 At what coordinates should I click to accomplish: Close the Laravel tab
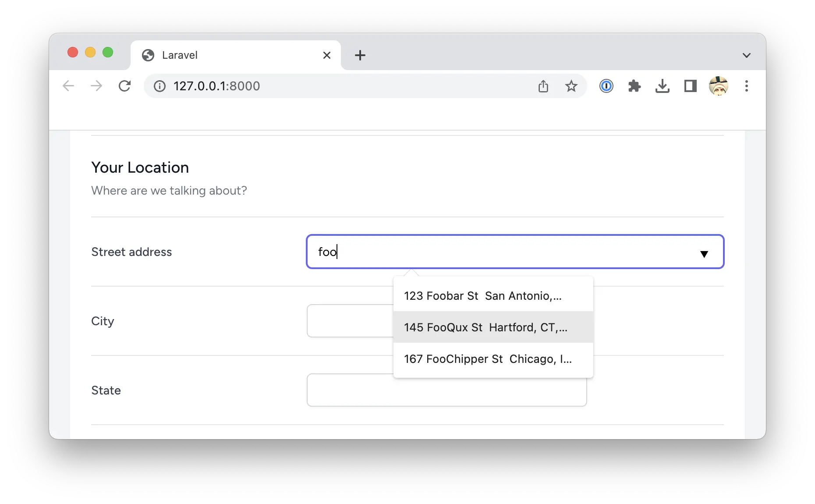[x=326, y=55]
